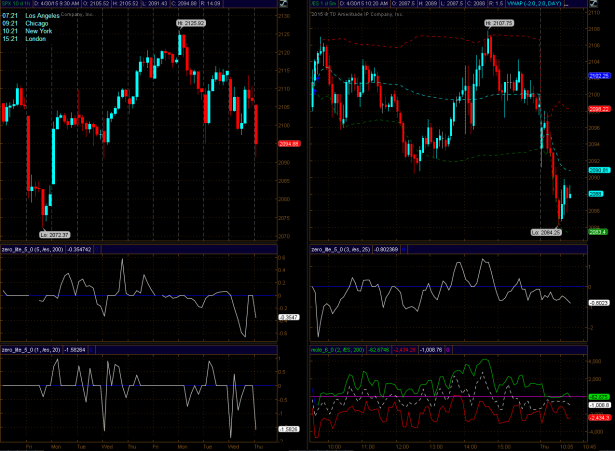Click the -0.6023 study value label
615x451 pixels.
(599, 302)
